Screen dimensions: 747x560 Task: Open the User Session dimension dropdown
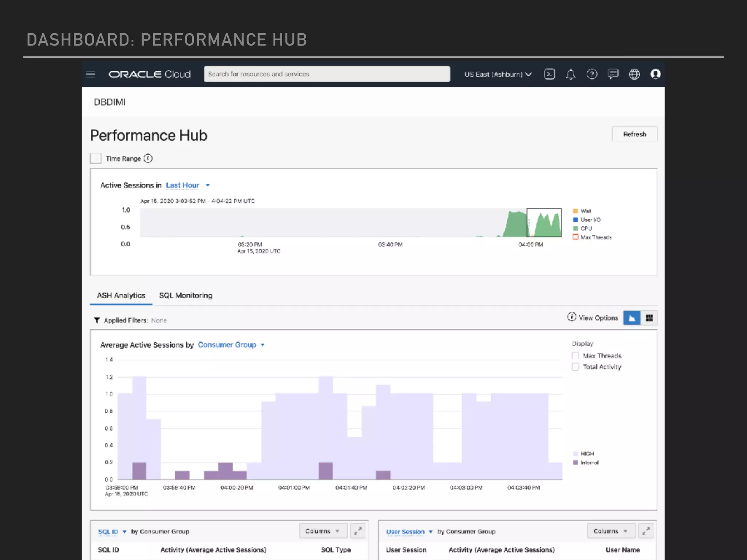click(409, 532)
